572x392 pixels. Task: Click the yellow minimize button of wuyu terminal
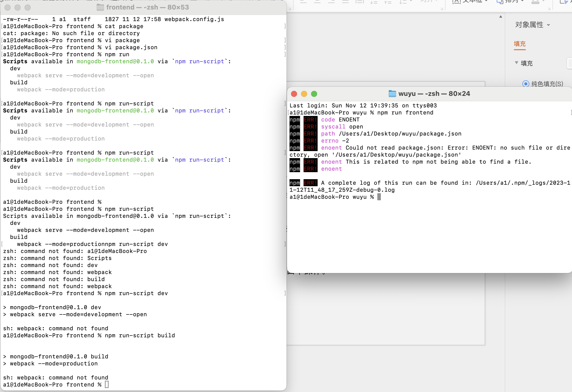tap(304, 94)
